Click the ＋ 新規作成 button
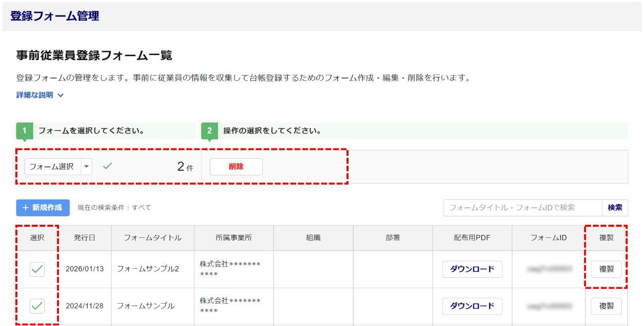Viewport: 644px width, 326px height. click(x=43, y=207)
